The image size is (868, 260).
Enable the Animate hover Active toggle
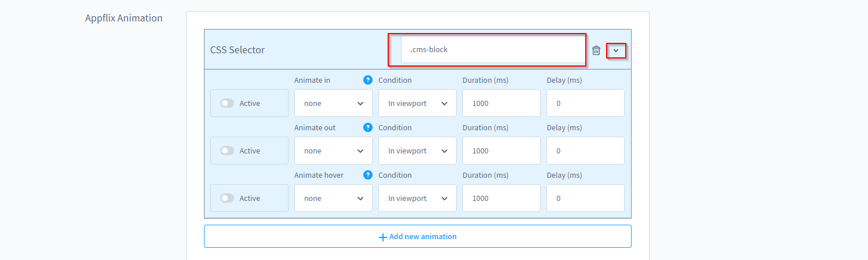click(x=227, y=198)
